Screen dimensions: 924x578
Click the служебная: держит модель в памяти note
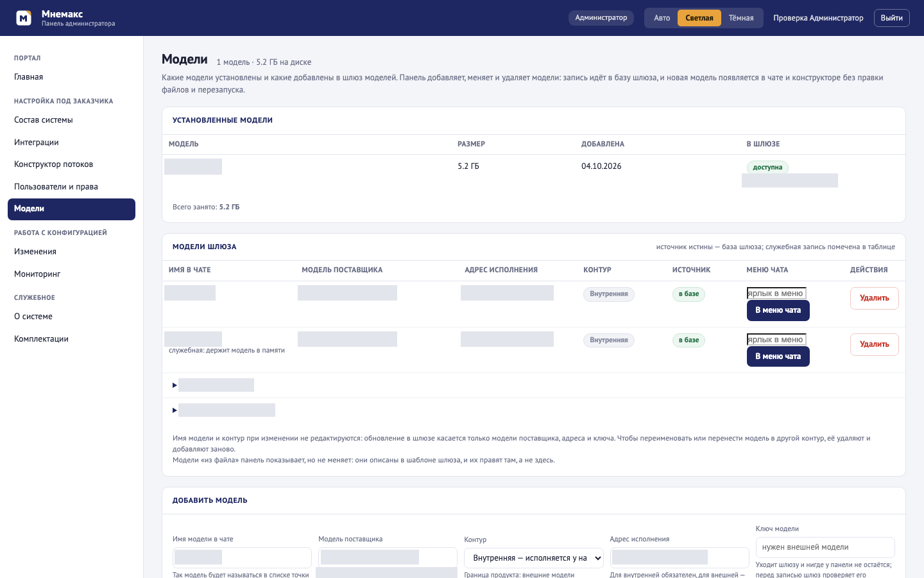coord(227,351)
